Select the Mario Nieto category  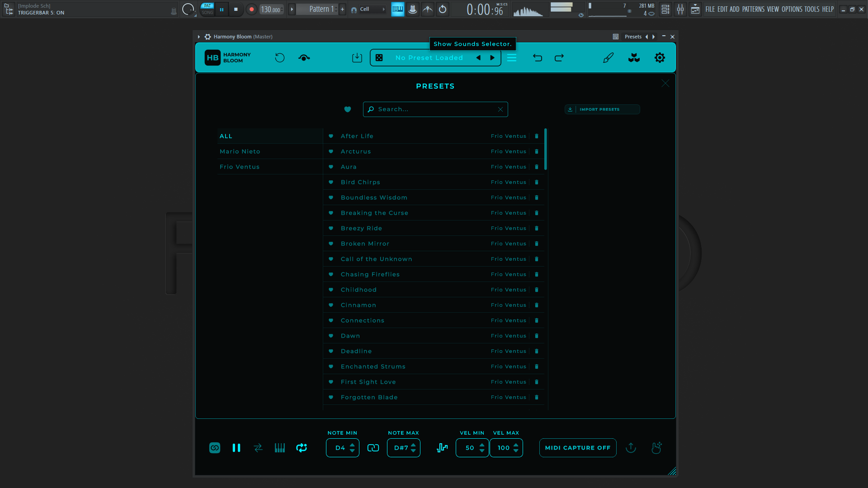[270, 151]
